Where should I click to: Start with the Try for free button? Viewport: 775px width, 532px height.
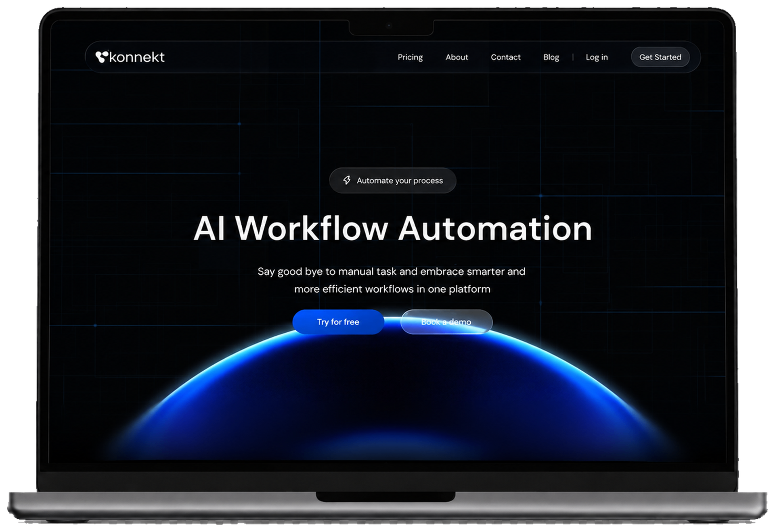coord(338,322)
